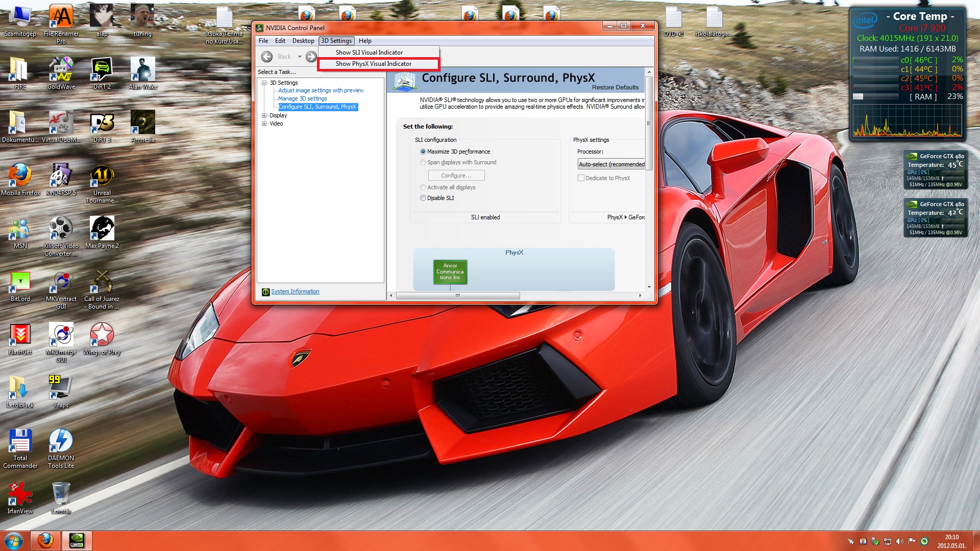The image size is (980, 551).
Task: Collapse the 3D Settings tree node
Action: [x=264, y=83]
